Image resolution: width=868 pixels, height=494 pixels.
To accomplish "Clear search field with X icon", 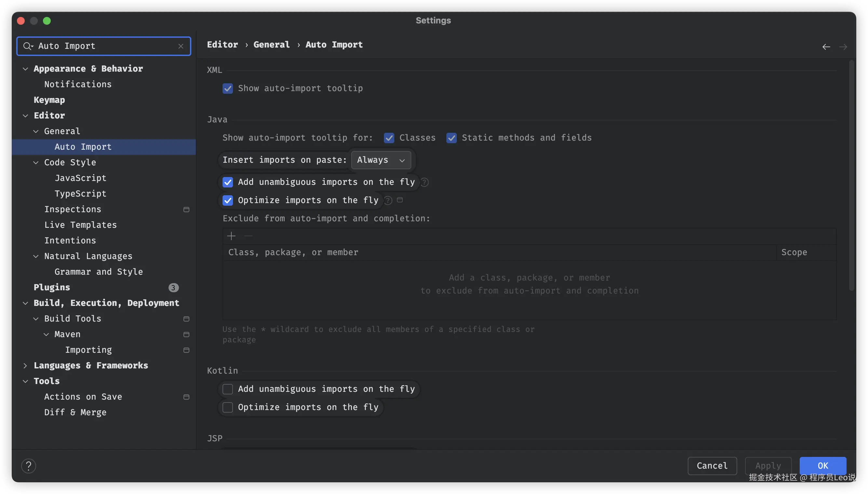I will tap(181, 46).
